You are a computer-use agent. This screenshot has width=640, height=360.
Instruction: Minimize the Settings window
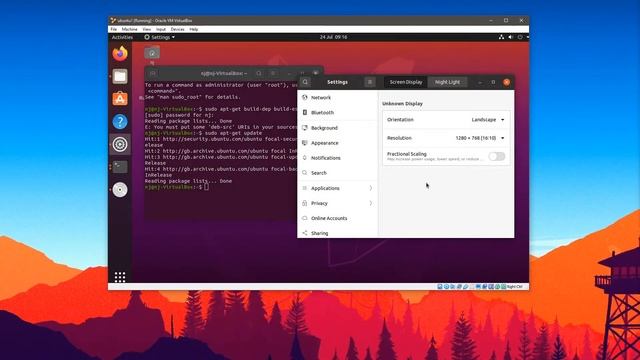(x=480, y=82)
